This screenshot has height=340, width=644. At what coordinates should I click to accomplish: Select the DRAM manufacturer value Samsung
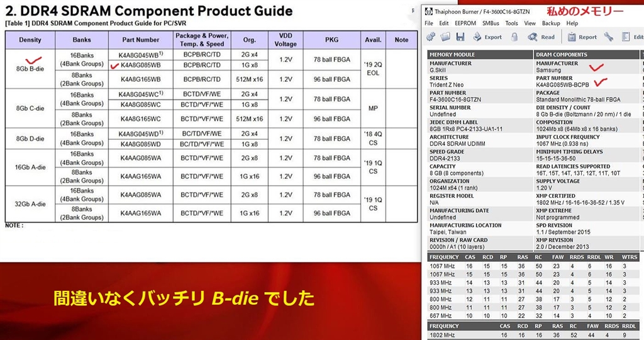coord(548,71)
